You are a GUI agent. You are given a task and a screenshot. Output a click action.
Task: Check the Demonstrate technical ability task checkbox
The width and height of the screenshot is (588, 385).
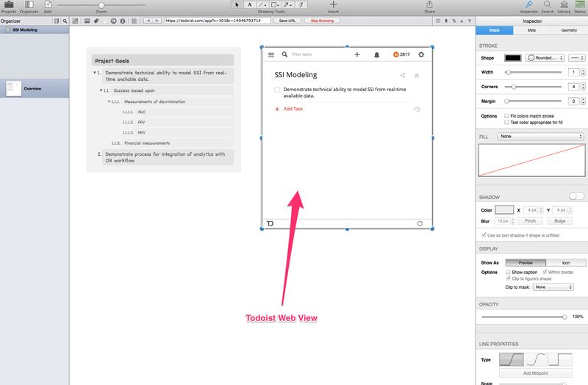tap(277, 90)
